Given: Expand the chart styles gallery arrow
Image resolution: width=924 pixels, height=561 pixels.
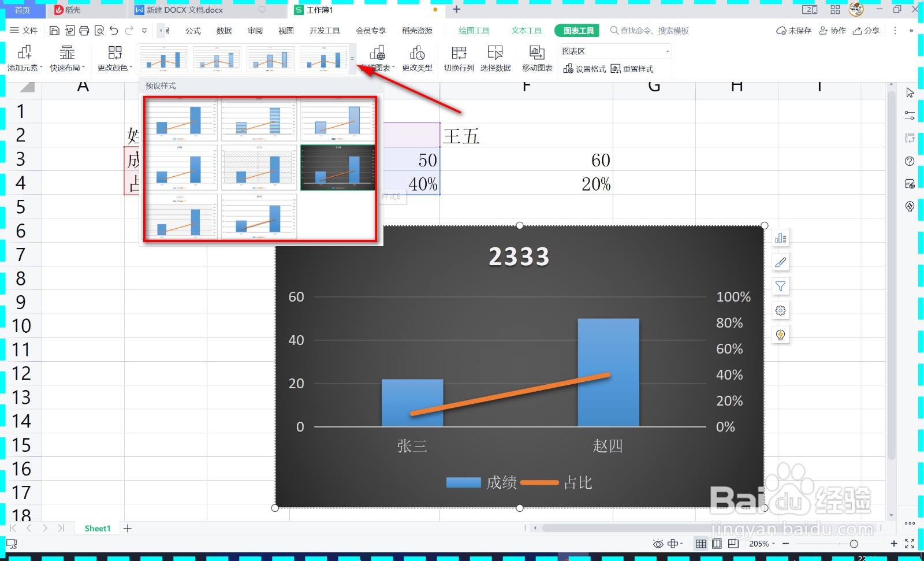Looking at the screenshot, I should 352,60.
